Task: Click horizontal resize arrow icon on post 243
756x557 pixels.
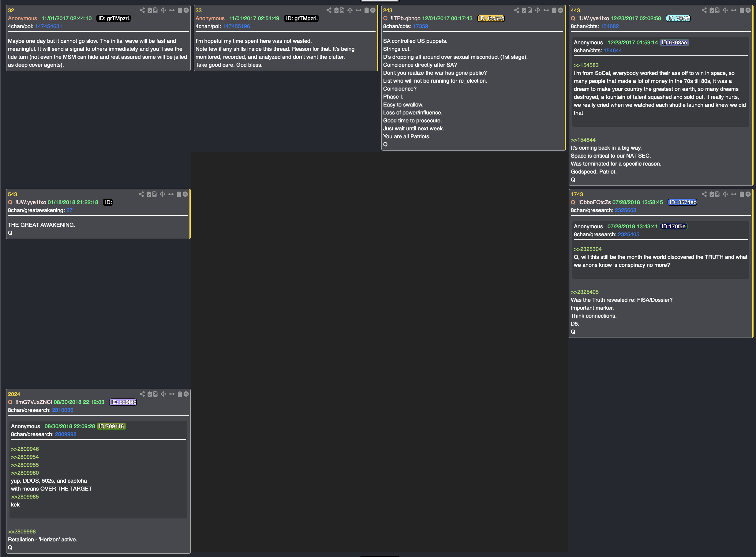Action: [546, 10]
